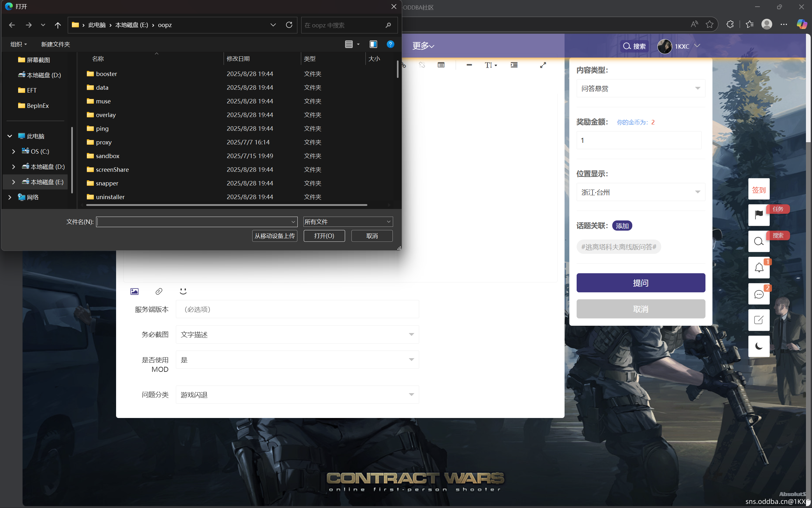Select the overlay folder

coord(106,115)
